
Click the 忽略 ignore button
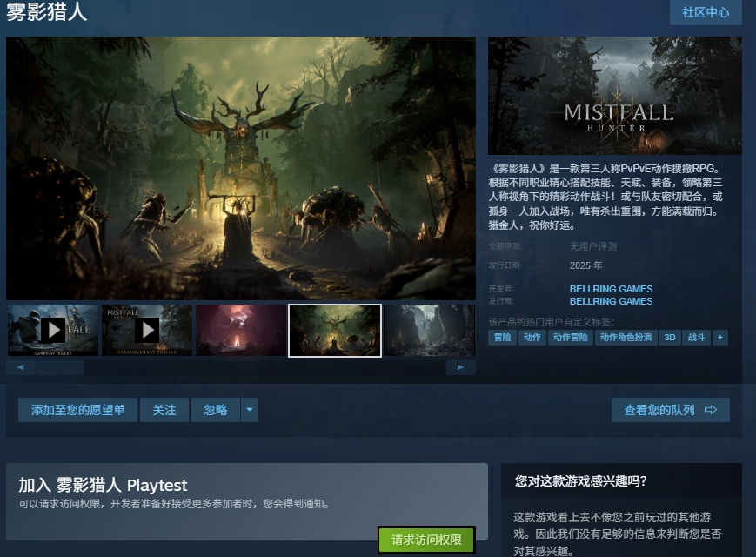point(215,410)
